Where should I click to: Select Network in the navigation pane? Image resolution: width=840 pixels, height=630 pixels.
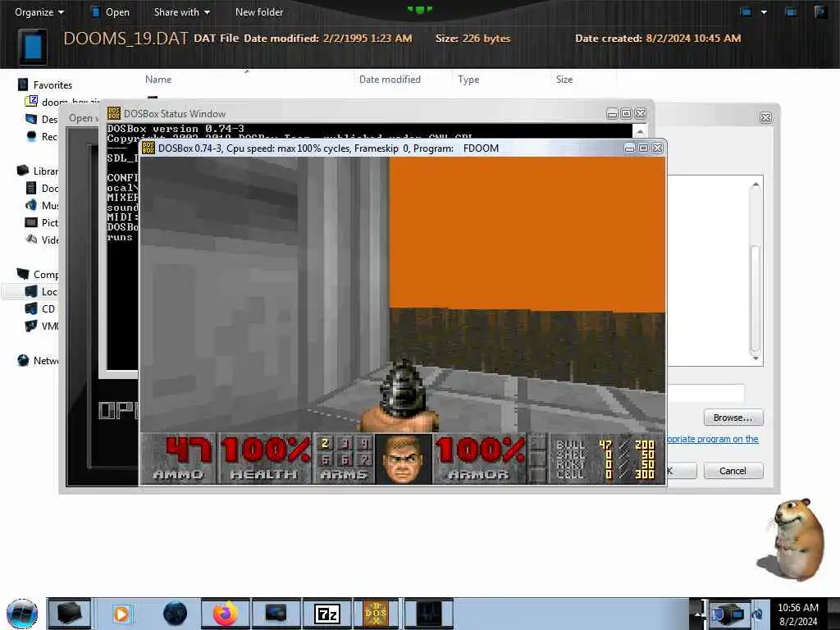[x=38, y=361]
